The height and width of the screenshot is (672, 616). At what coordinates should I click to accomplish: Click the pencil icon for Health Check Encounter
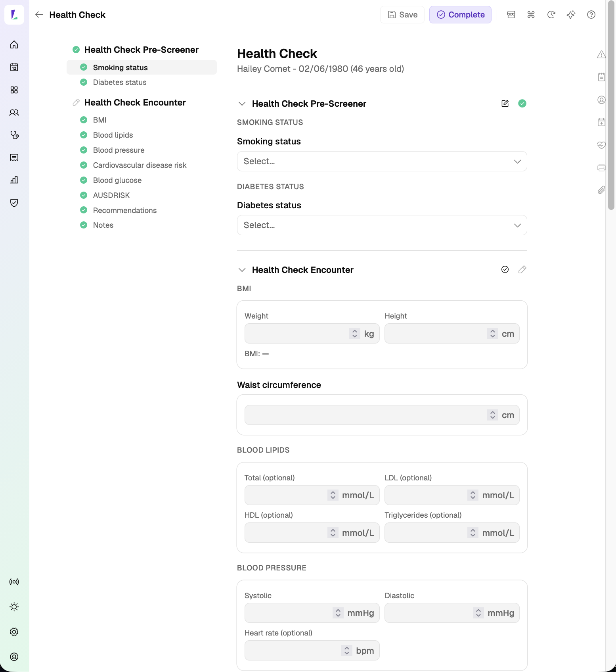[522, 270]
